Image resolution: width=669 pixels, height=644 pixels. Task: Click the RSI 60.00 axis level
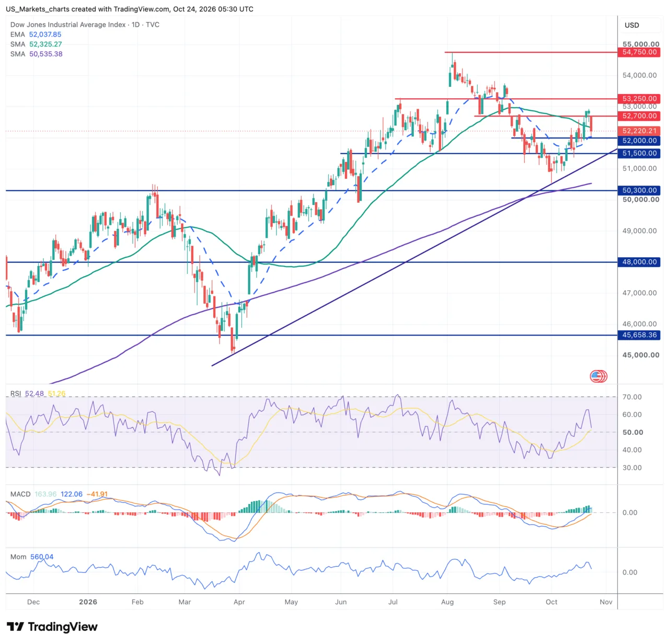(x=632, y=415)
